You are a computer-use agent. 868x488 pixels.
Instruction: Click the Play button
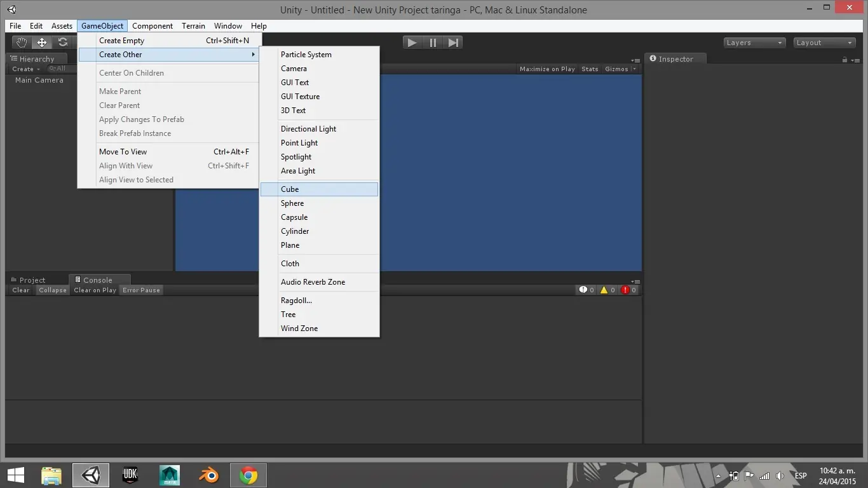412,43
